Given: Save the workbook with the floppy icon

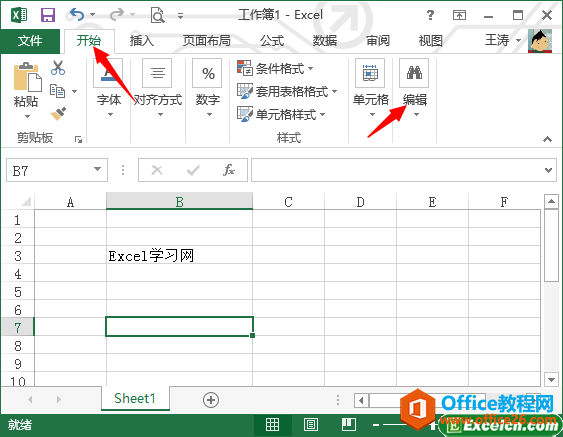Looking at the screenshot, I should click(x=48, y=15).
